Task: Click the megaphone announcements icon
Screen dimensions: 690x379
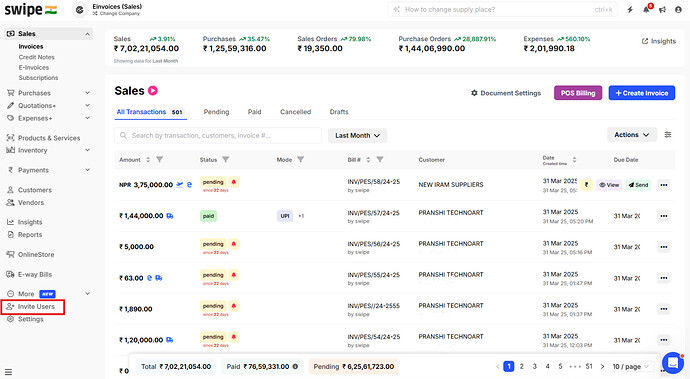Action: [x=662, y=10]
